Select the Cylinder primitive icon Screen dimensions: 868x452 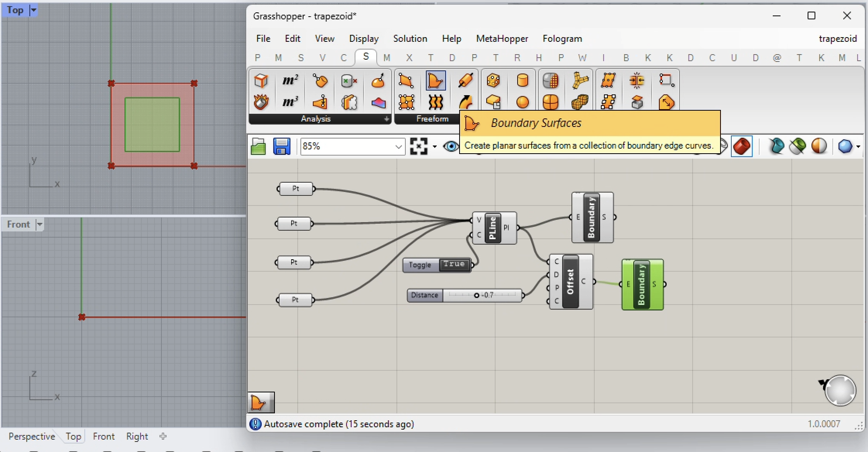coord(522,80)
